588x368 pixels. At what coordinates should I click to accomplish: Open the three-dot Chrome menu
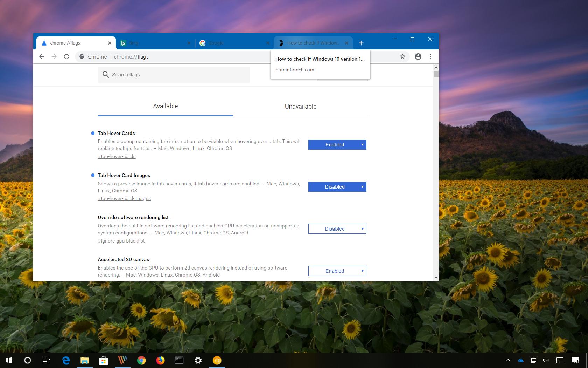click(430, 56)
